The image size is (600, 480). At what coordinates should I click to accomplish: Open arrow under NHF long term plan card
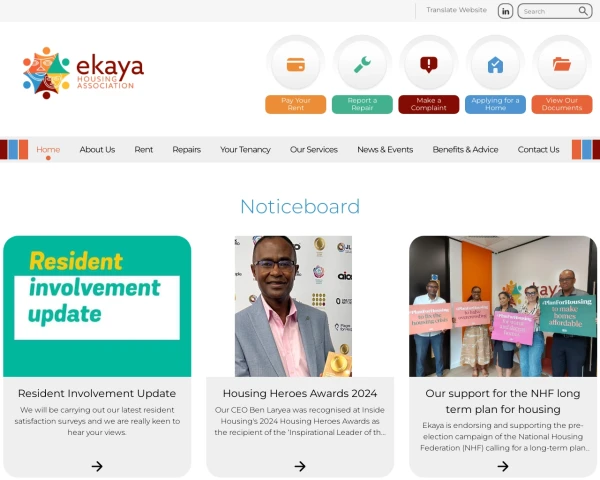tap(503, 466)
